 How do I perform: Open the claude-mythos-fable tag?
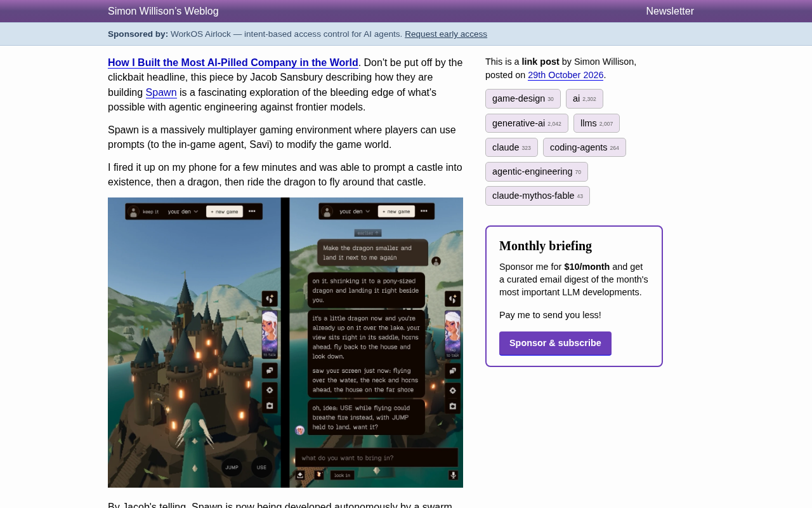pyautogui.click(x=537, y=196)
